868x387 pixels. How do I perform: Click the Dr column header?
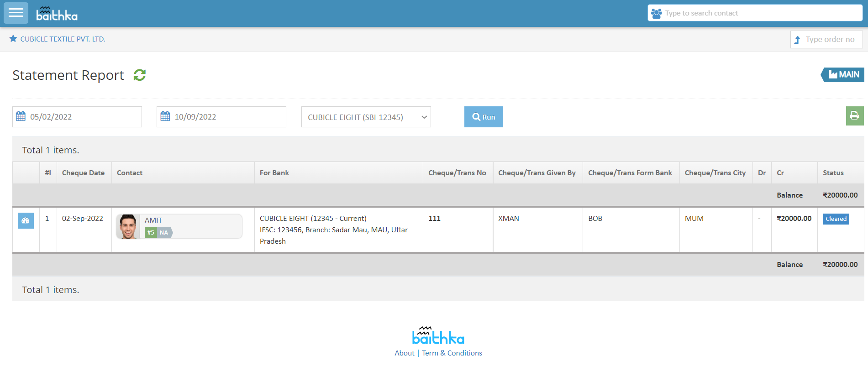coord(762,173)
